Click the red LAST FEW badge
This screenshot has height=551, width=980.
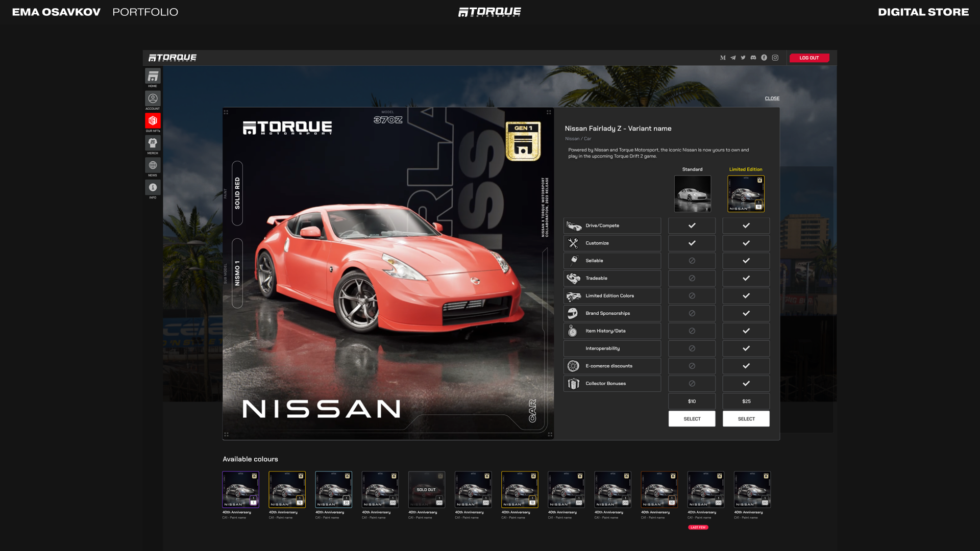(x=698, y=528)
